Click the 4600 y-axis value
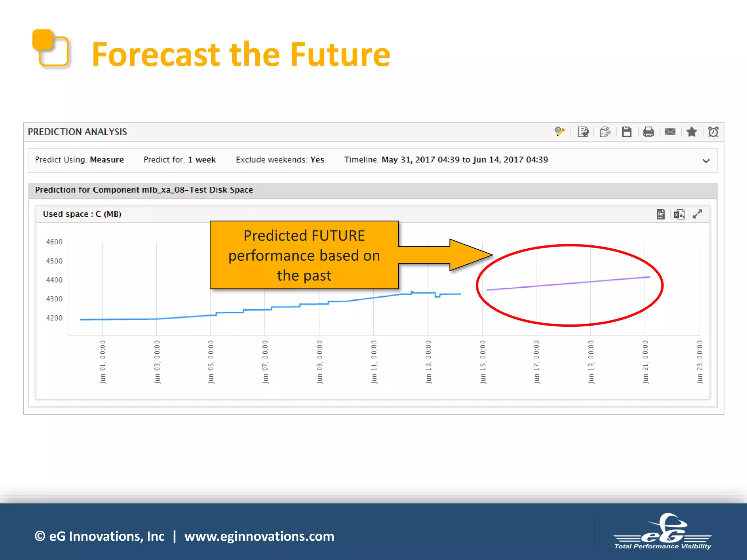This screenshot has height=560, width=747. coord(54,242)
